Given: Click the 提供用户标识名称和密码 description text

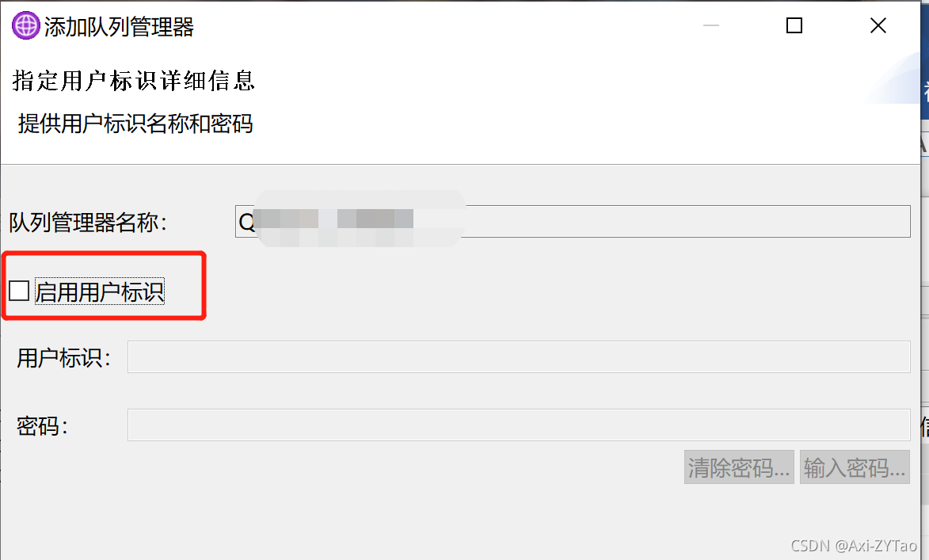Looking at the screenshot, I should 135,124.
